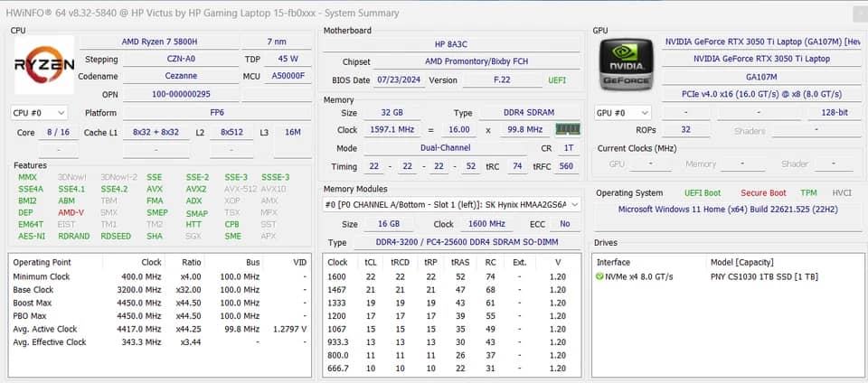Image resolution: width=868 pixels, height=383 pixels.
Task: Click the GA107M GPU codename field
Action: click(762, 77)
